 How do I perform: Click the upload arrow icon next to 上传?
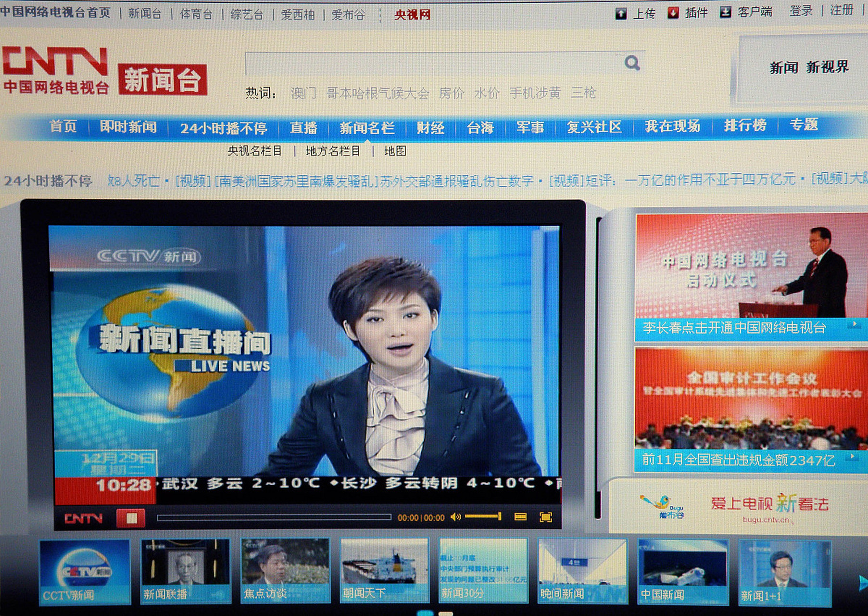click(621, 13)
